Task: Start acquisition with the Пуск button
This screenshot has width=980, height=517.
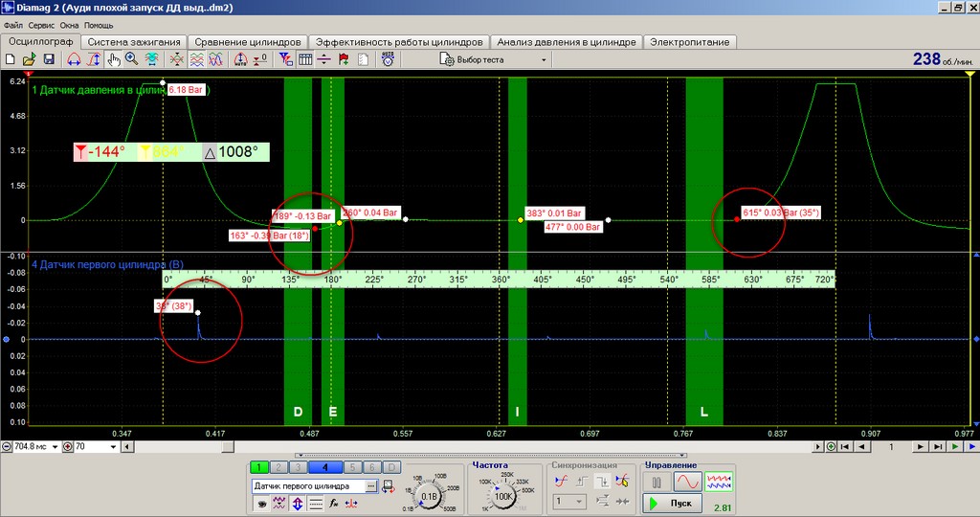Action: click(673, 503)
